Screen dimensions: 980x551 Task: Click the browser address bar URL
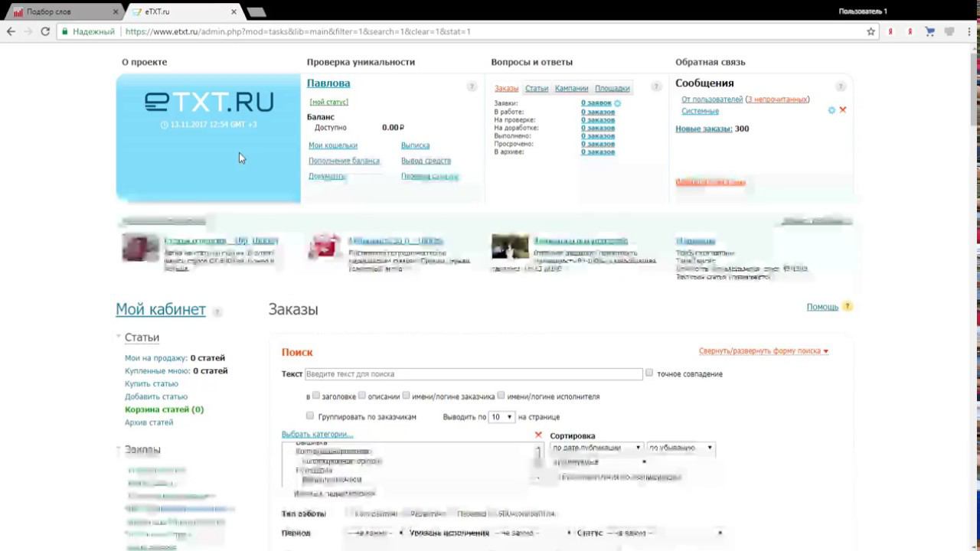298,31
